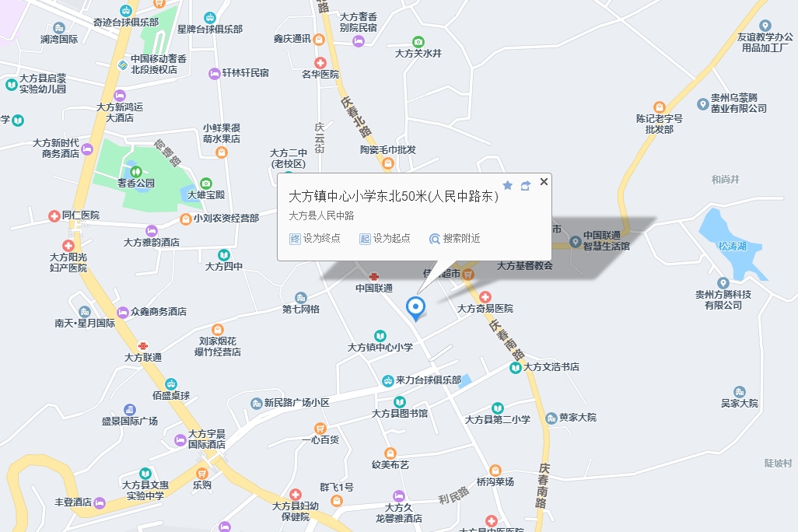Select the 新民路广场小区 residential icon
The height and width of the screenshot is (532, 798).
point(256,404)
